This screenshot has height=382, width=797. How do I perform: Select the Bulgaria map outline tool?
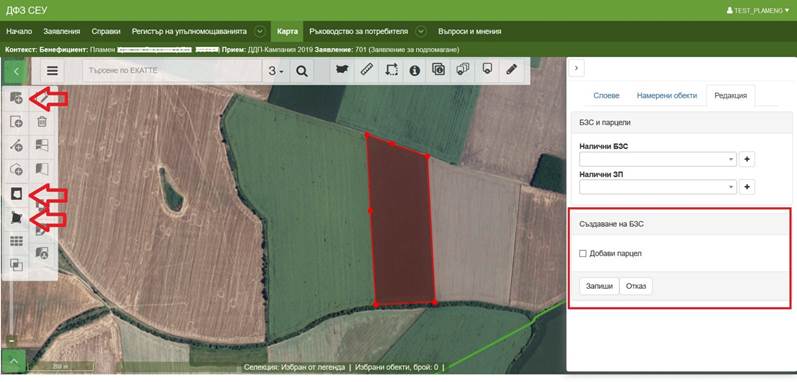point(343,70)
